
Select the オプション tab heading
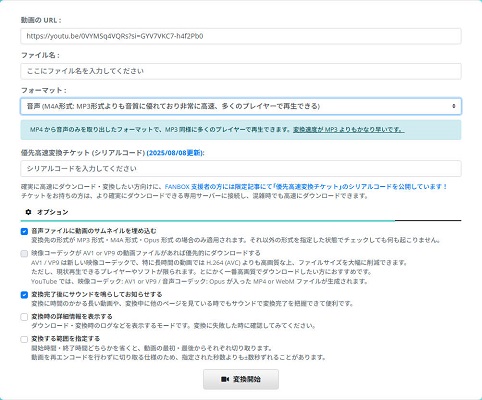[52, 212]
